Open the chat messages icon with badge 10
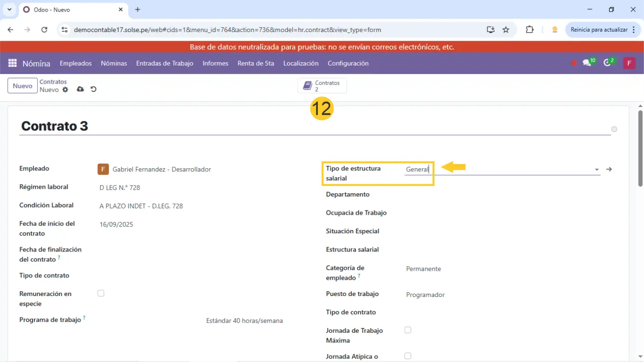Viewport: 644px width, 362px height. click(x=587, y=63)
